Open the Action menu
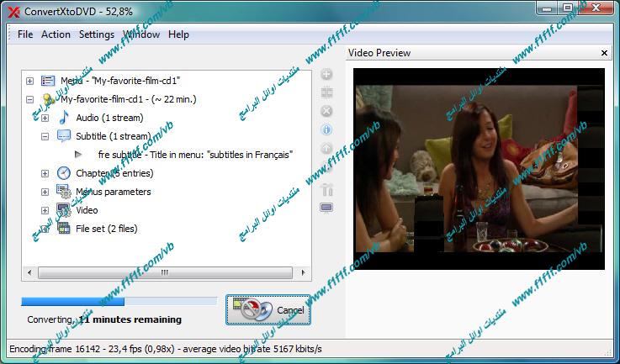 pos(56,34)
